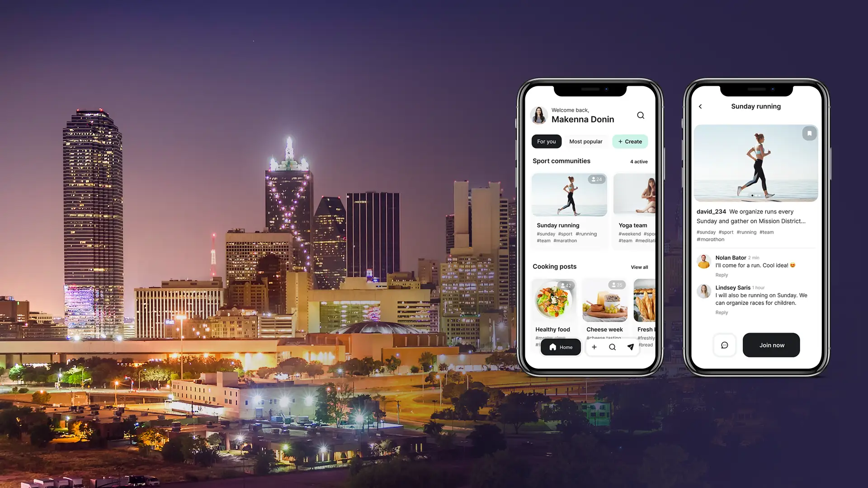The width and height of the screenshot is (868, 488).
Task: Select the 'For you' tab on home screen
Action: pyautogui.click(x=546, y=141)
